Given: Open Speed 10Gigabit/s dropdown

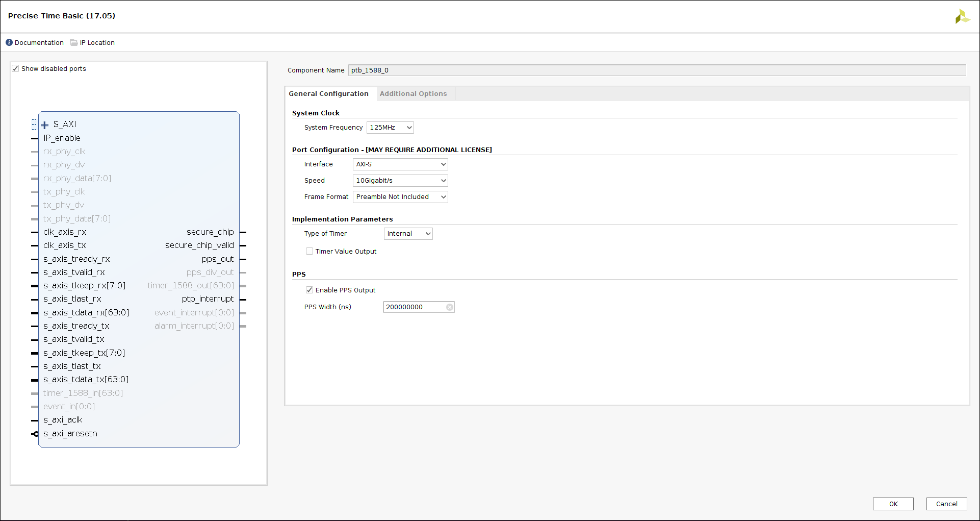Looking at the screenshot, I should pos(400,181).
